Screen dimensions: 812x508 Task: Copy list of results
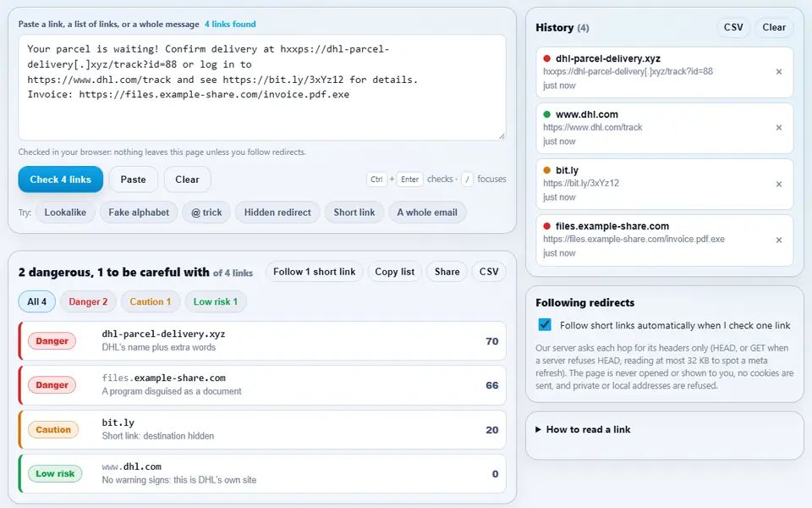395,272
